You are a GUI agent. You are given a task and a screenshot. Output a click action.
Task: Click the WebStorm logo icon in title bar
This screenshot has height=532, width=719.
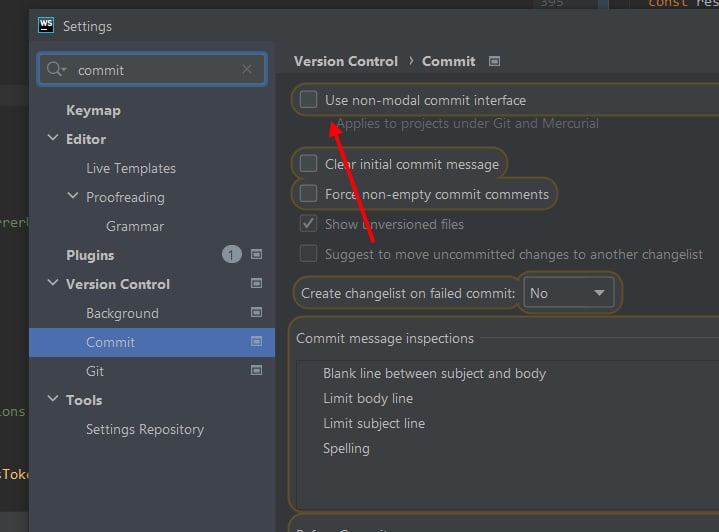(47, 25)
